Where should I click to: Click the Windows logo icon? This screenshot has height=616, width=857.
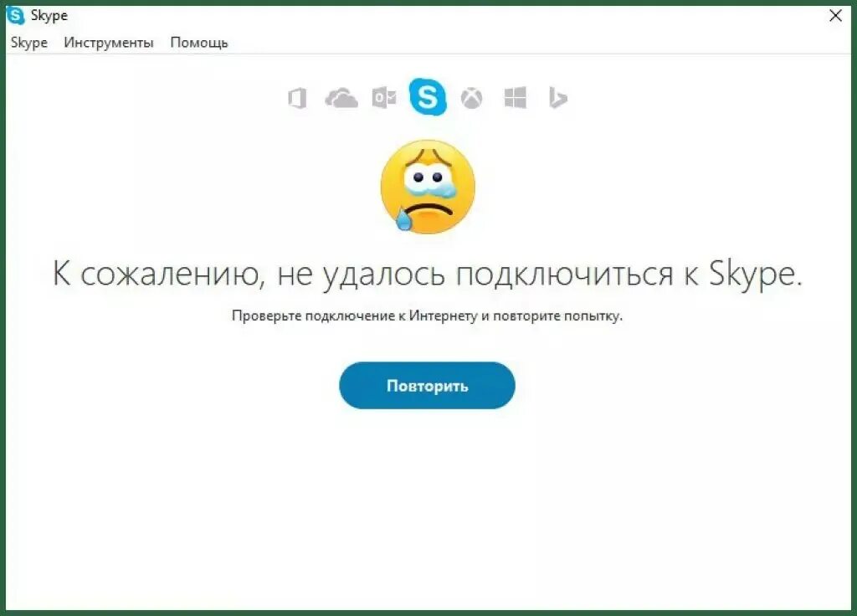(x=515, y=98)
